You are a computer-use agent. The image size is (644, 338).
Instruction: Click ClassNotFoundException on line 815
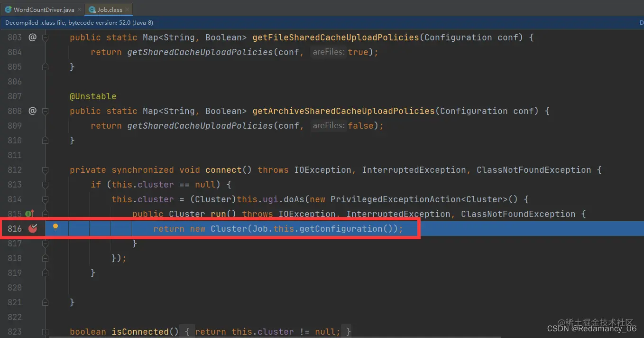(x=518, y=214)
